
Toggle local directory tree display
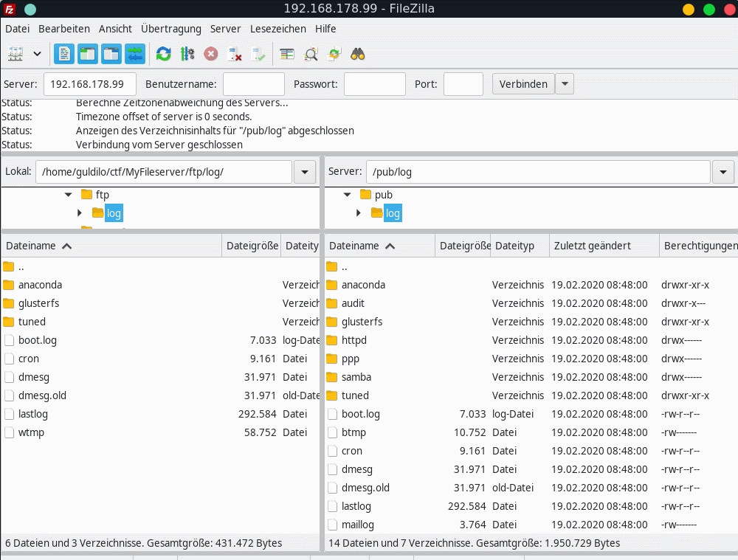88,54
